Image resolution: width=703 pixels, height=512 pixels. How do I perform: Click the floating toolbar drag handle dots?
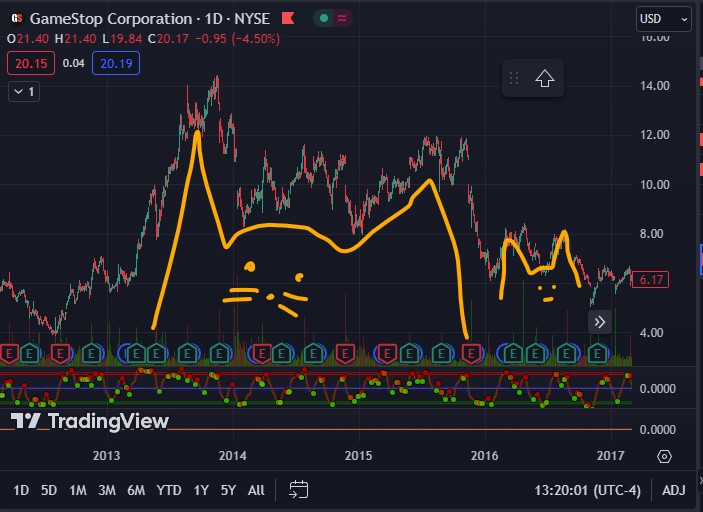pyautogui.click(x=514, y=79)
